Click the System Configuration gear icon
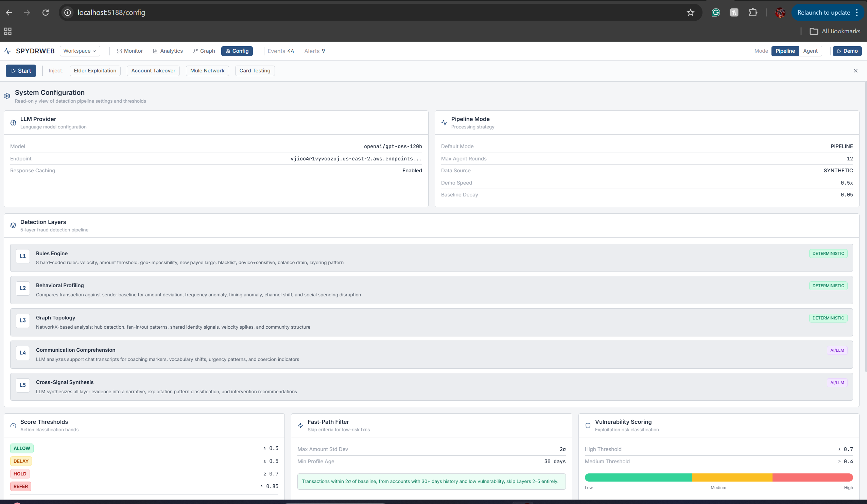 7,96
